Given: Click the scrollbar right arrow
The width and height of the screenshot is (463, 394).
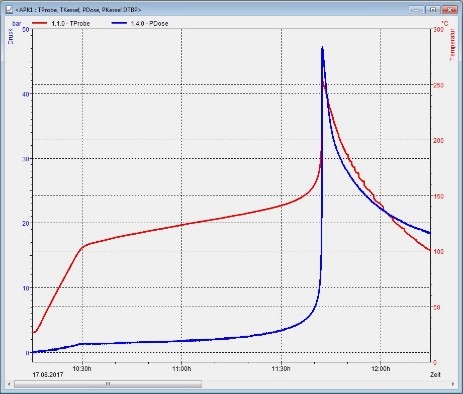Looking at the screenshot, I should click(x=453, y=384).
